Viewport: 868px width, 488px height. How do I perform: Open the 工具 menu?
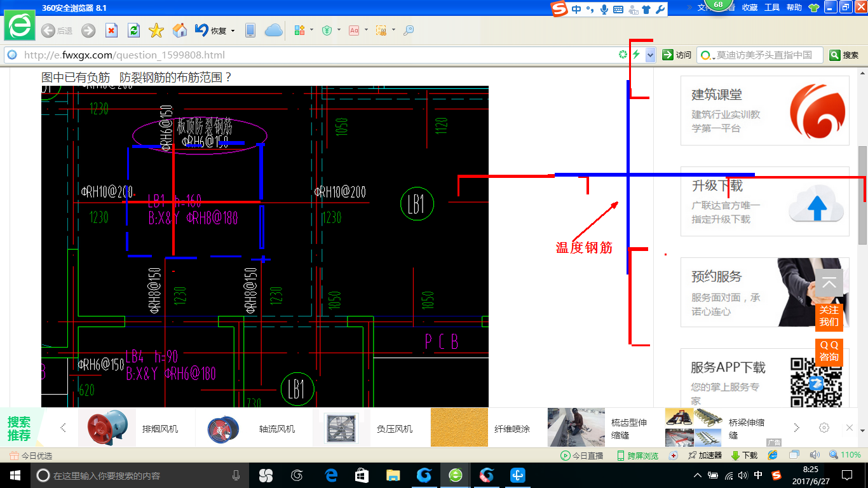(771, 8)
